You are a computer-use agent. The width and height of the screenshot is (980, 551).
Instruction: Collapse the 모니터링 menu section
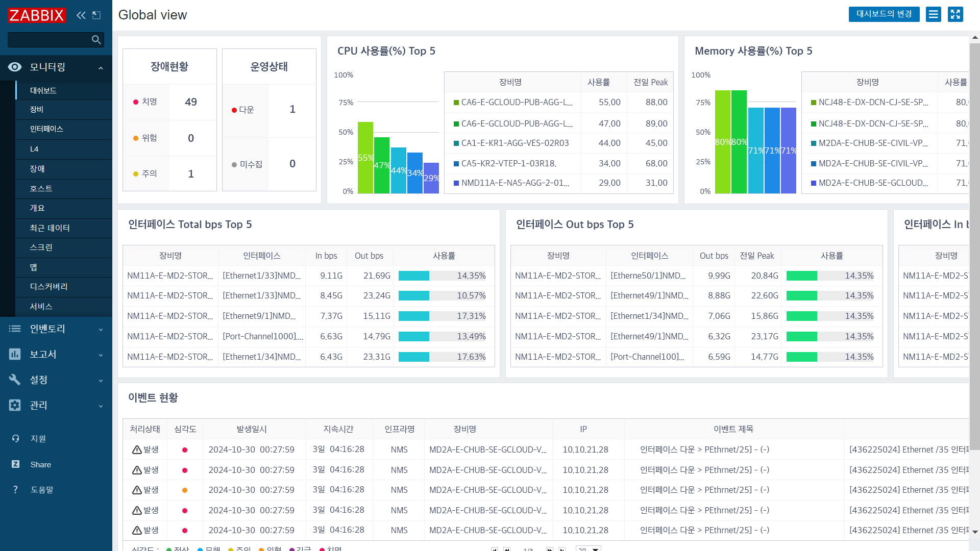pyautogui.click(x=101, y=67)
